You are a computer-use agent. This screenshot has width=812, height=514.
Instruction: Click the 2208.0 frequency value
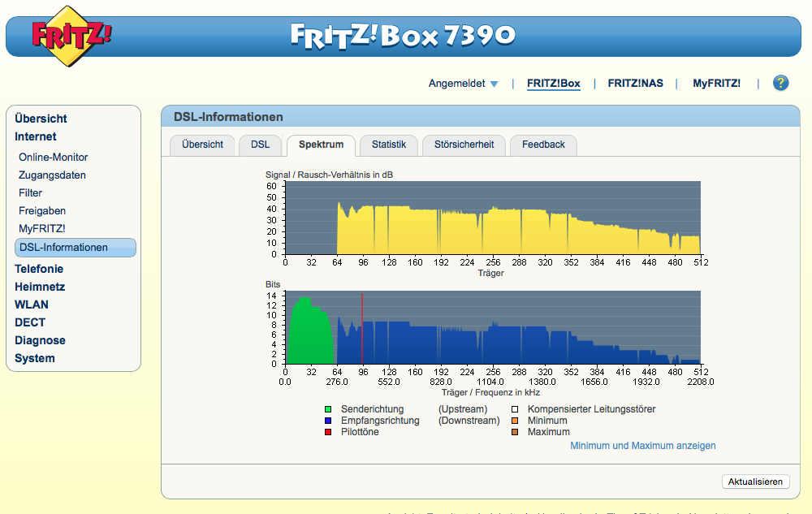click(x=701, y=382)
